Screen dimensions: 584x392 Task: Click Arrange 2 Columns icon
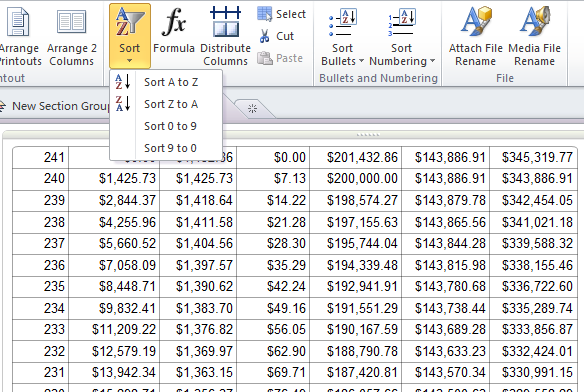[x=71, y=22]
